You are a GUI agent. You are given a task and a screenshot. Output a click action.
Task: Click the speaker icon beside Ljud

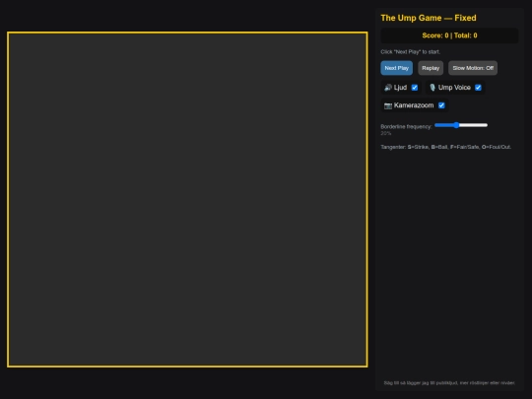click(x=388, y=88)
